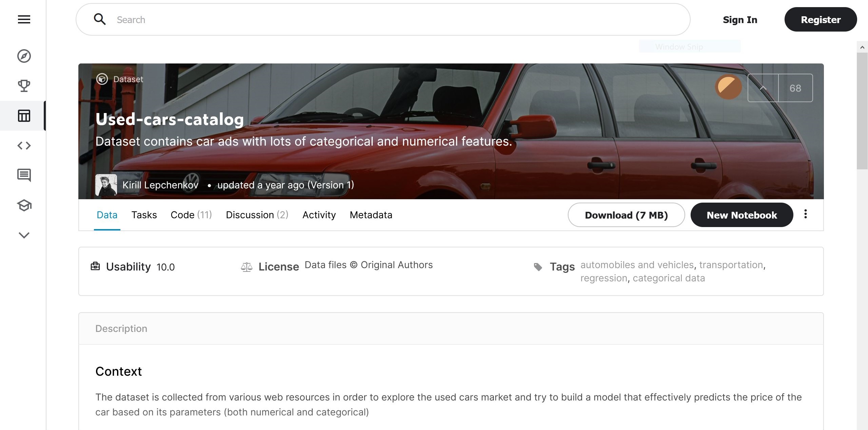Click inside the Search input field
Screen dimensions: 868x430
tap(237, 19)
